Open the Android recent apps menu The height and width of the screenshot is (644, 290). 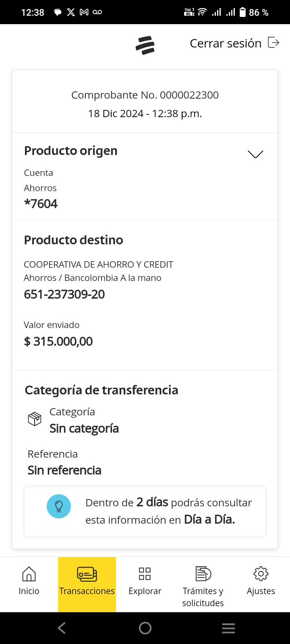point(228,628)
